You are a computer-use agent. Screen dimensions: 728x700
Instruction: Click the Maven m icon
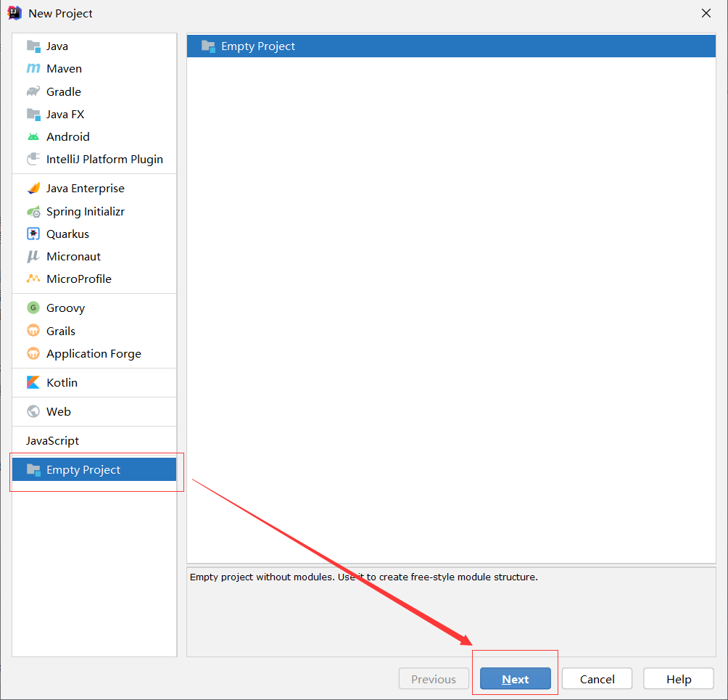(x=33, y=68)
